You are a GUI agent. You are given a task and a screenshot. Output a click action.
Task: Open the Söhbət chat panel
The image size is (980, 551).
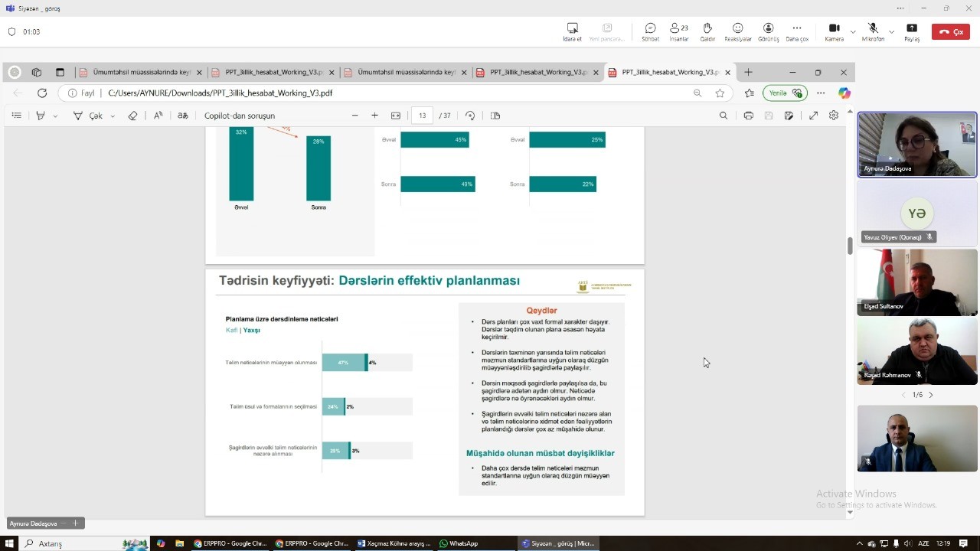click(x=650, y=31)
